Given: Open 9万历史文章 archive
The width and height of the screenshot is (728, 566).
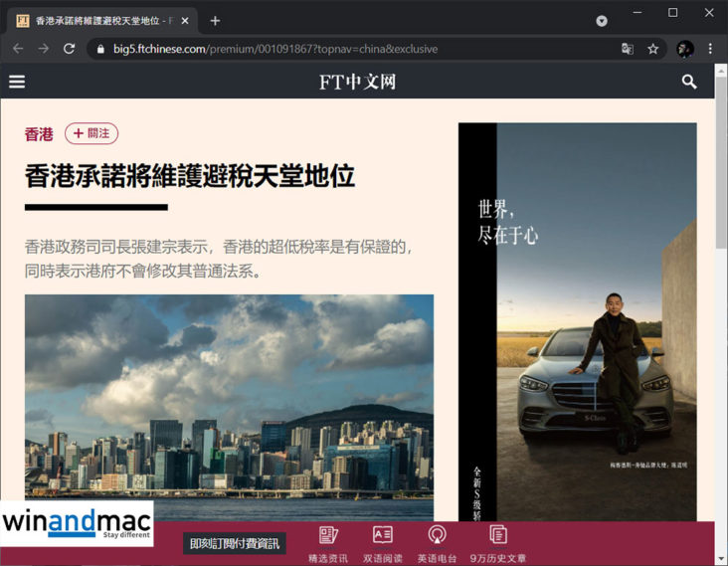Looking at the screenshot, I should click(x=498, y=544).
